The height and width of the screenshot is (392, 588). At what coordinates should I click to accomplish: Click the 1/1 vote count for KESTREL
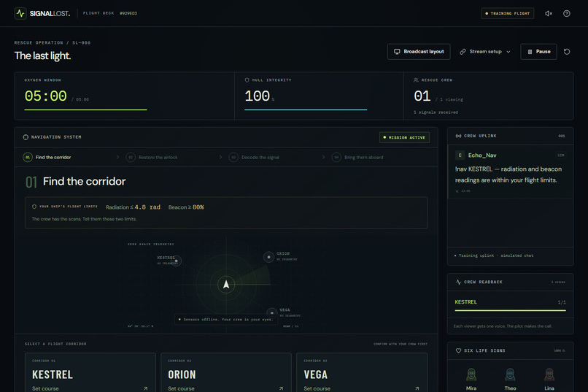(562, 302)
